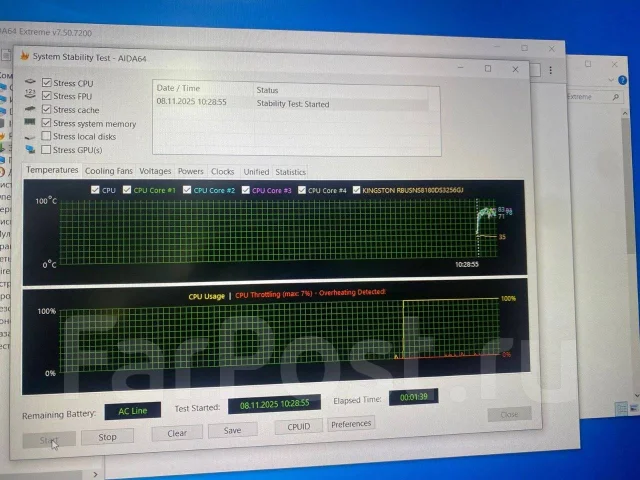Toggle CPU Core #2 graph checkbox
Image resolution: width=640 pixels, height=480 pixels.
click(187, 190)
